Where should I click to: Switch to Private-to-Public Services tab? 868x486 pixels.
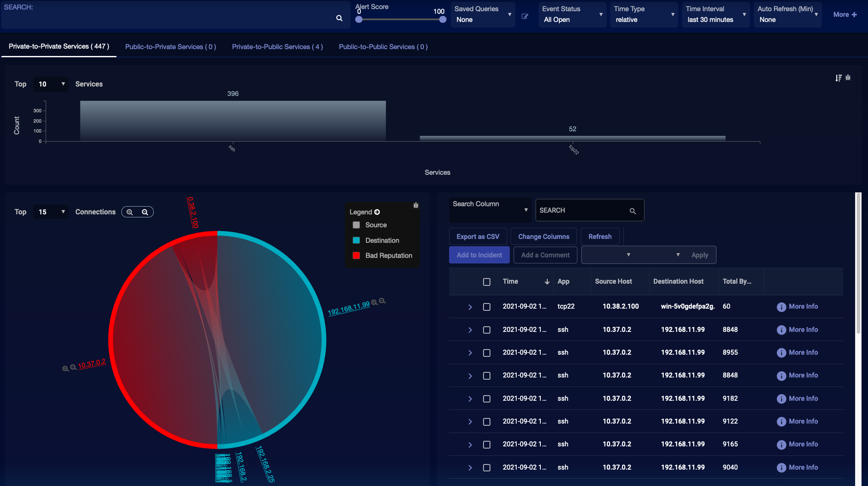click(277, 46)
